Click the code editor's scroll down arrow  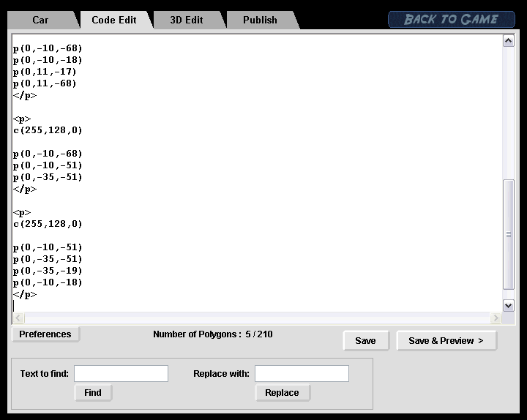[x=509, y=305]
